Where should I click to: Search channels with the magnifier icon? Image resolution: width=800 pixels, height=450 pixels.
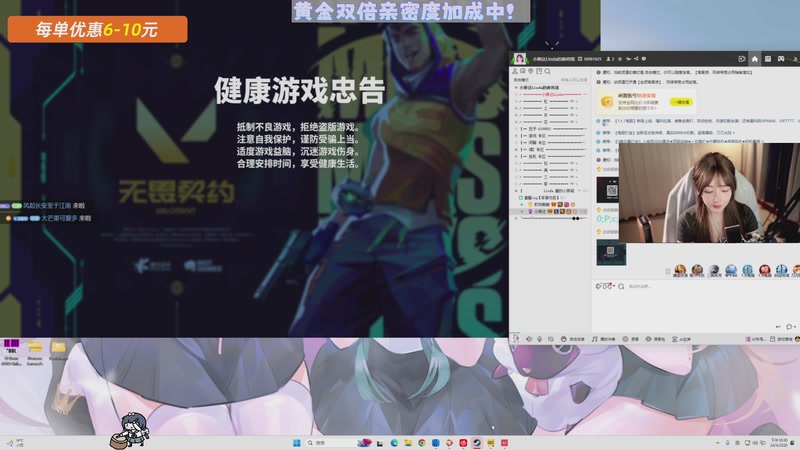pos(547,71)
